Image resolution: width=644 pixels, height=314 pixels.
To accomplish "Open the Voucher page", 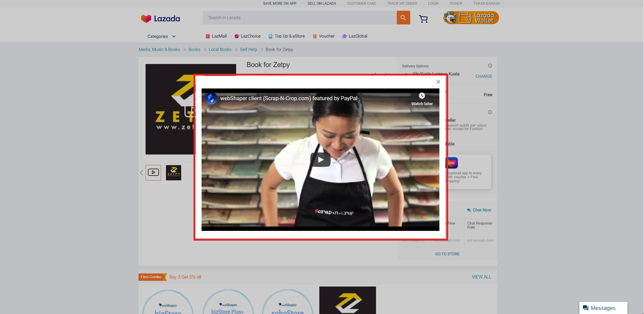I will click(324, 36).
